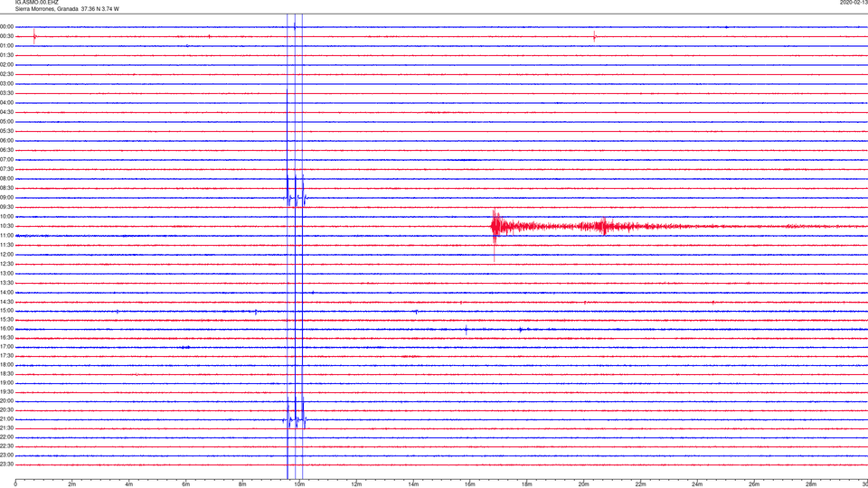Image resolution: width=868 pixels, height=488 pixels.
Task: Click the 12:30 trace time label
Action: click(7, 264)
